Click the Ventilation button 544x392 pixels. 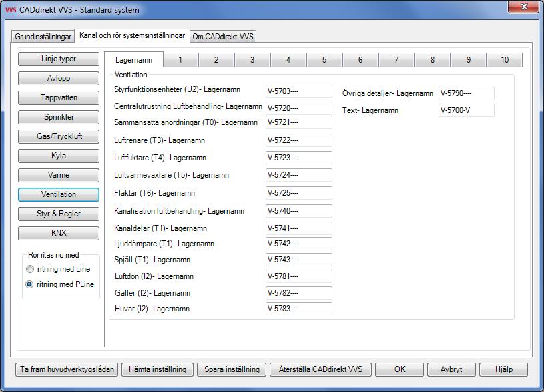59,194
